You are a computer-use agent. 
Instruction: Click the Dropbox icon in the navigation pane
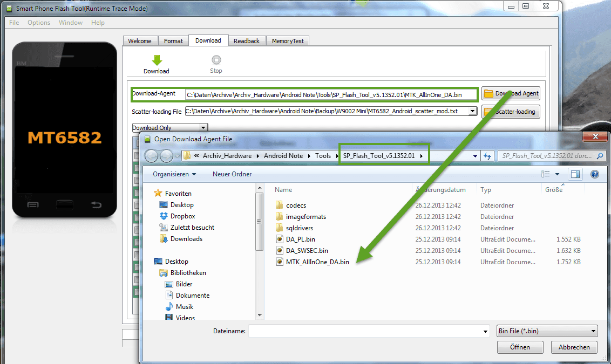tap(164, 216)
